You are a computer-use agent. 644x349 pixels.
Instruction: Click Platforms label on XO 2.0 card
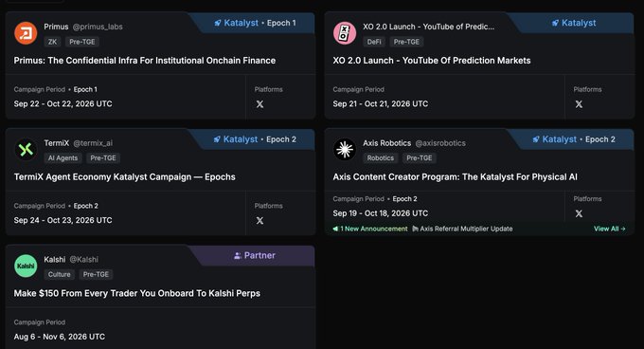click(587, 89)
